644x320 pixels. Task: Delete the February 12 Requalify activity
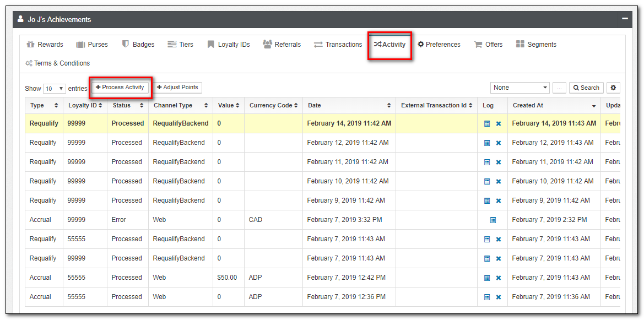(499, 143)
